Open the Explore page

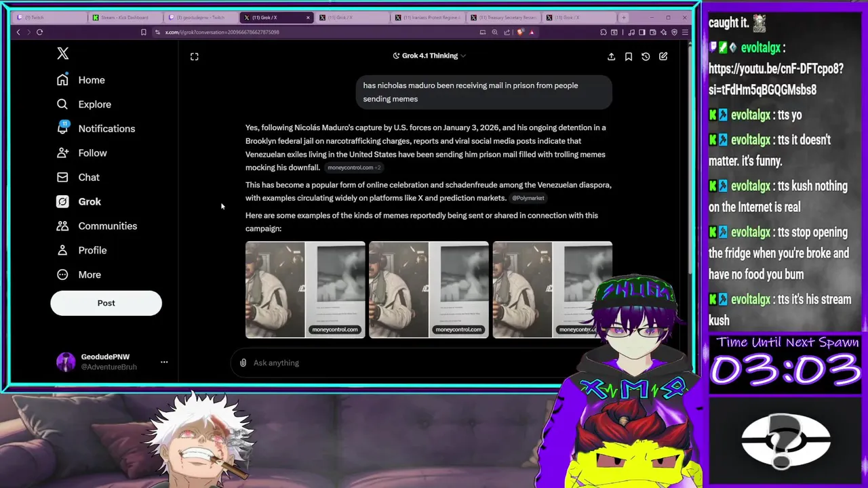tap(84, 104)
